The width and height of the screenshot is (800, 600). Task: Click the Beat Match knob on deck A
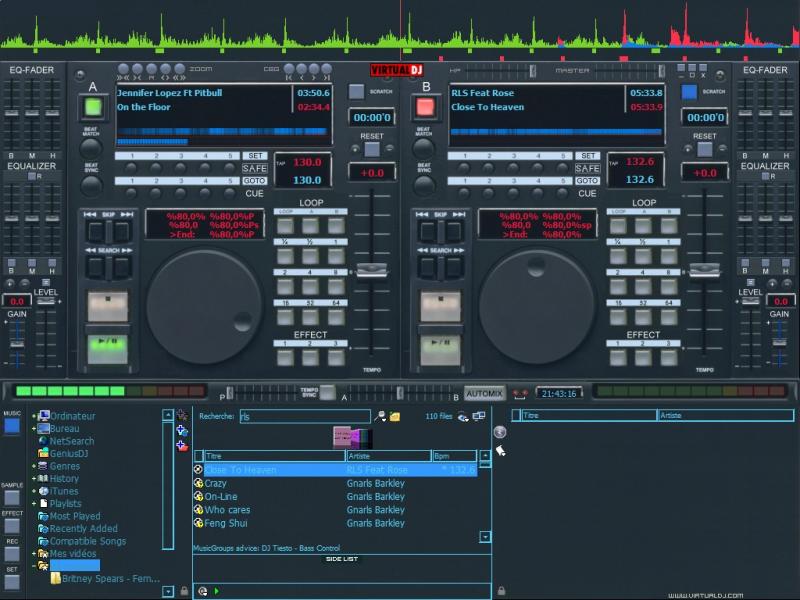click(91, 148)
